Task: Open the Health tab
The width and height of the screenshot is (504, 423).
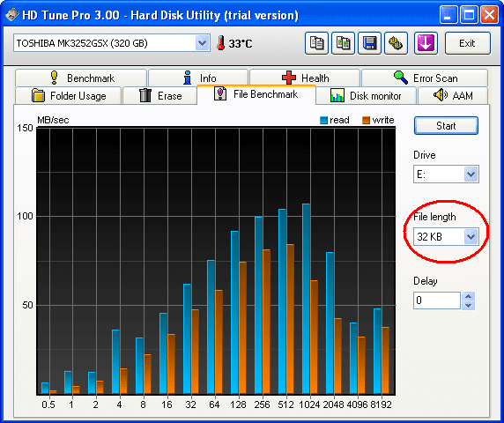Action: pyautogui.click(x=305, y=78)
